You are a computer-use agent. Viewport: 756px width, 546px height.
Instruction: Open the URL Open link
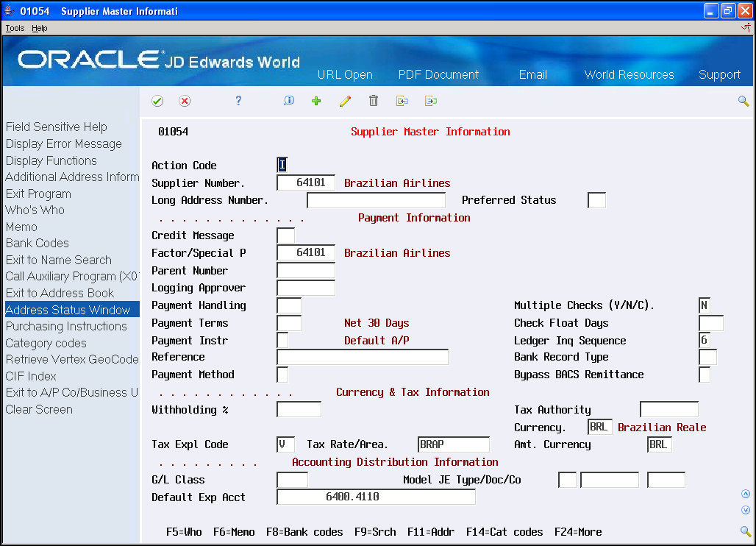(x=345, y=75)
